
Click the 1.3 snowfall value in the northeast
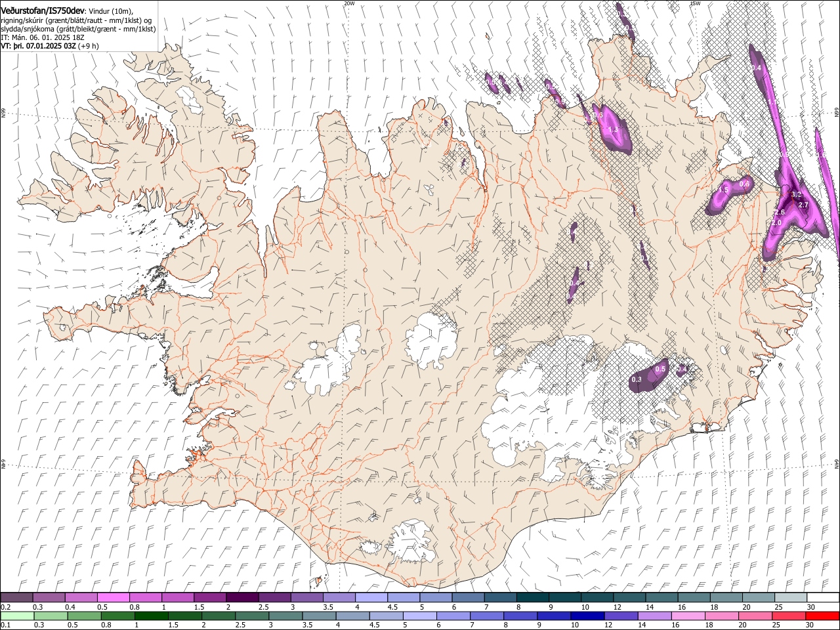614,131
